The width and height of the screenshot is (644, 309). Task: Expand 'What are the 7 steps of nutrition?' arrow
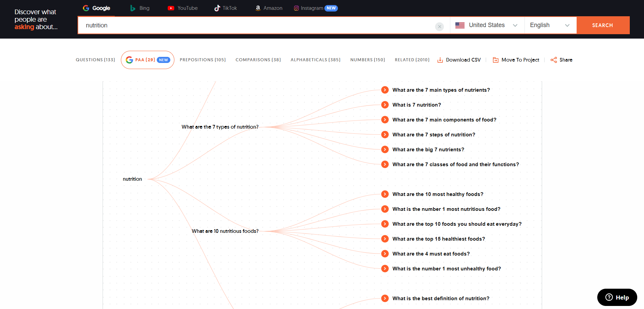385,135
